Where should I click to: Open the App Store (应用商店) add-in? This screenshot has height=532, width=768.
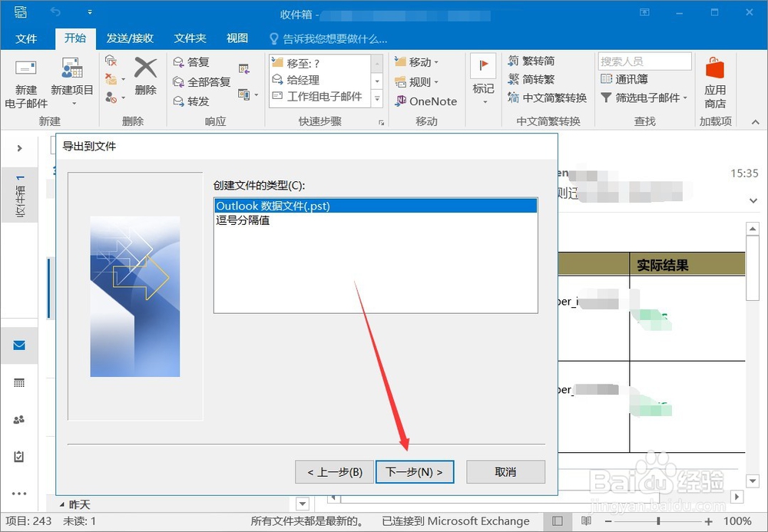[x=715, y=81]
